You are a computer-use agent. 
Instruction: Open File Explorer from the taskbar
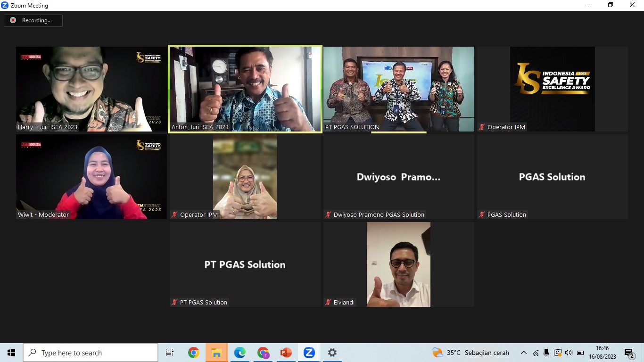click(216, 353)
